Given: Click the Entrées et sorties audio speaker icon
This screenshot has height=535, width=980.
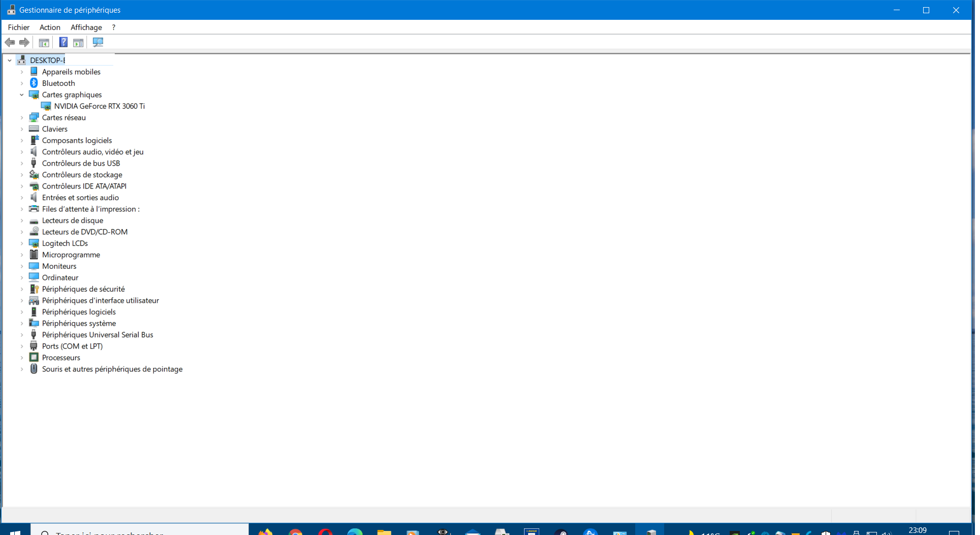Looking at the screenshot, I should (34, 198).
